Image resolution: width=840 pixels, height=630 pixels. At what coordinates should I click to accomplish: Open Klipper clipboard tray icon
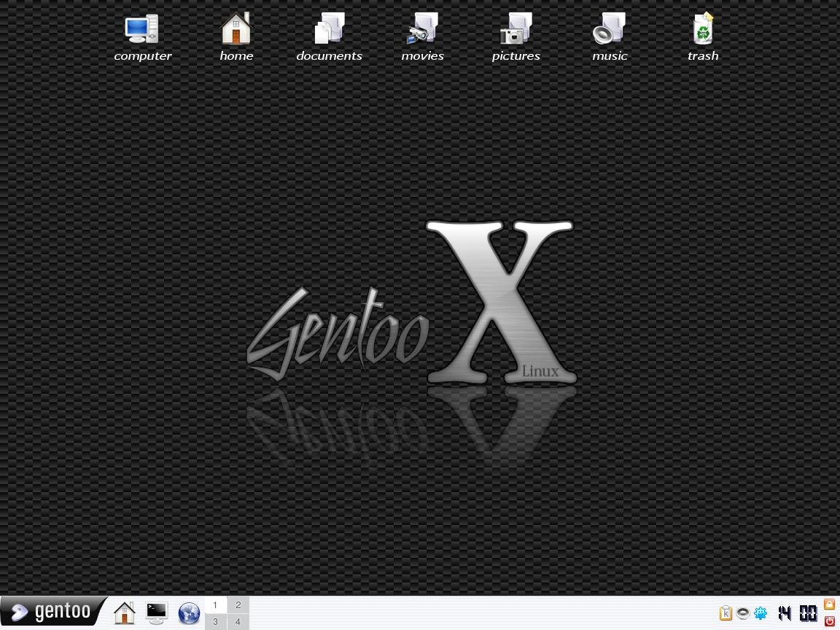click(726, 612)
